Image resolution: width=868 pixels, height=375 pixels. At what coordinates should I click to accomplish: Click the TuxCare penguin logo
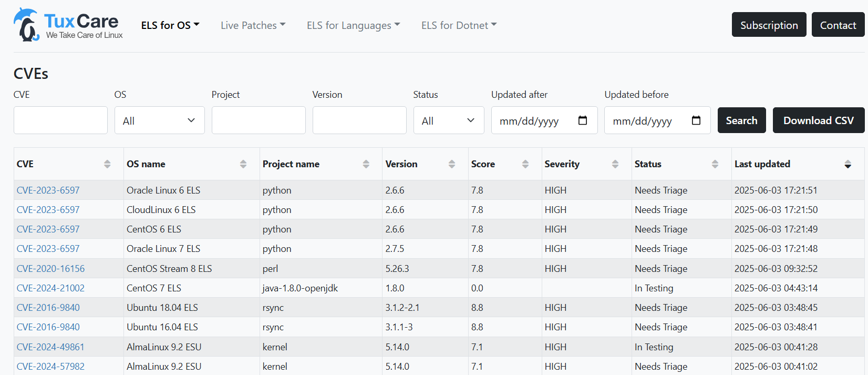pos(68,24)
